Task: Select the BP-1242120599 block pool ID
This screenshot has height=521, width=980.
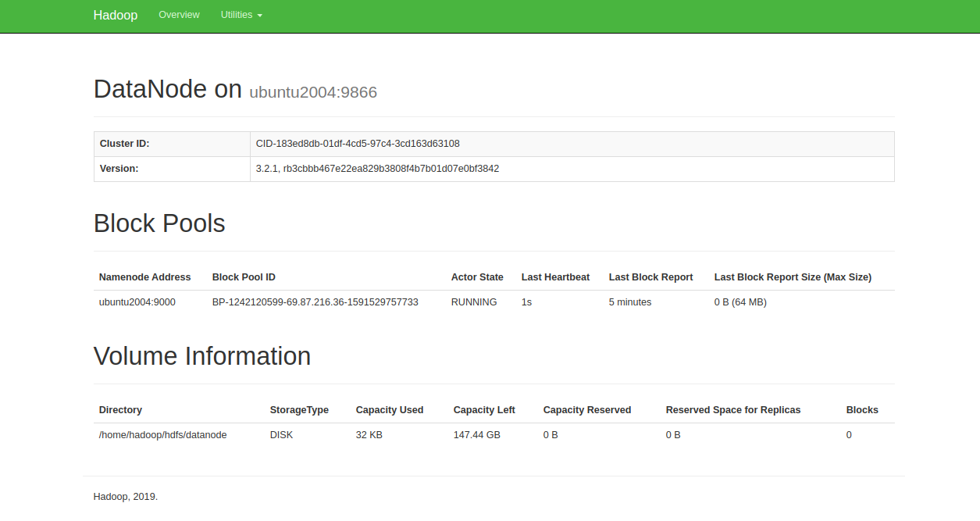Action: click(315, 302)
